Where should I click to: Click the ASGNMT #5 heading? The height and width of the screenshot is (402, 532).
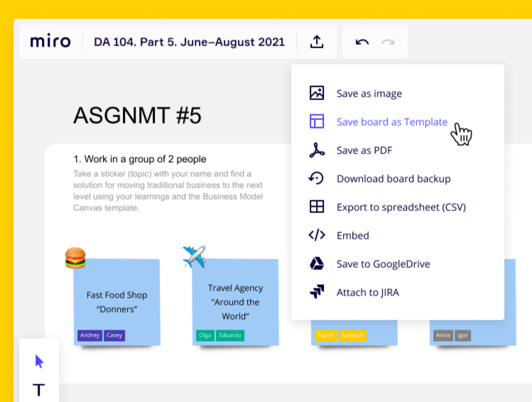point(137,115)
